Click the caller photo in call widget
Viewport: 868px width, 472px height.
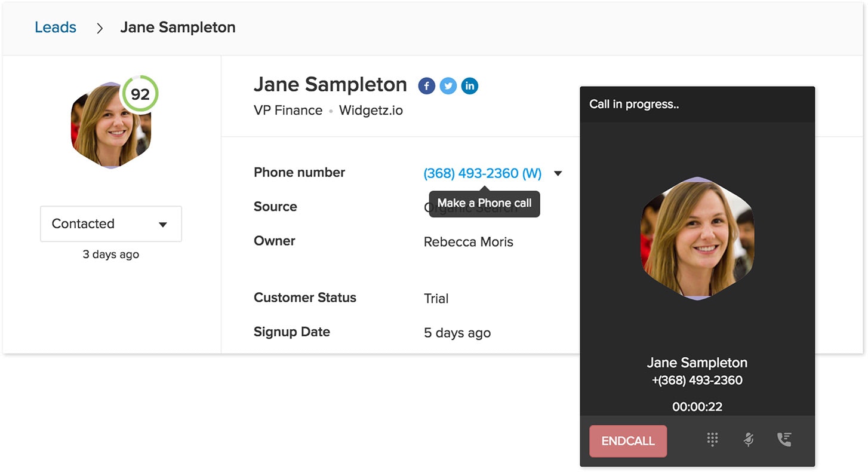point(697,238)
